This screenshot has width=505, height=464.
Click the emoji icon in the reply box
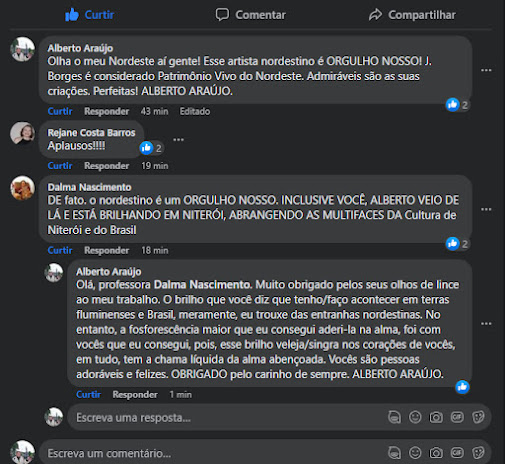(415, 417)
